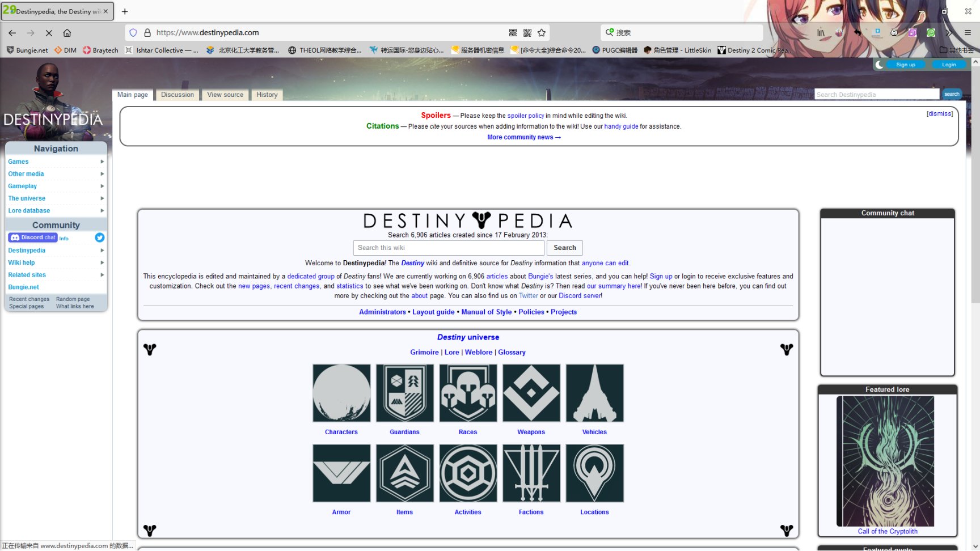Open the Activities category icon
The image size is (980, 551).
click(468, 473)
